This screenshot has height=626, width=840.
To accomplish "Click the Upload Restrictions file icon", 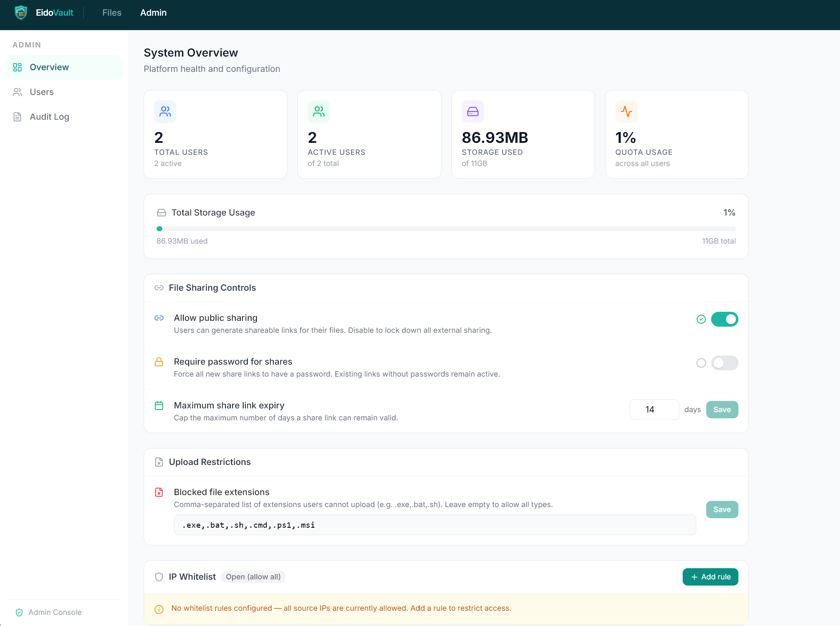I will (159, 462).
